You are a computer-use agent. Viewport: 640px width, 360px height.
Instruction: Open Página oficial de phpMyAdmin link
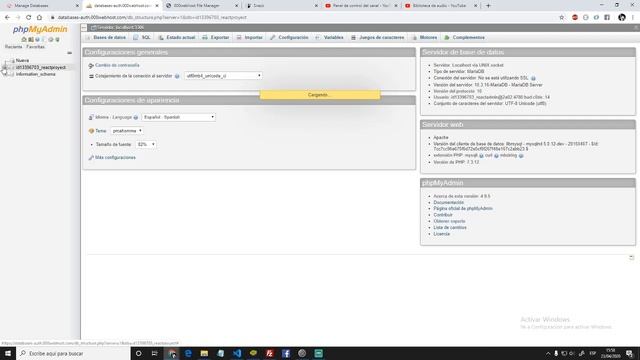point(463,209)
